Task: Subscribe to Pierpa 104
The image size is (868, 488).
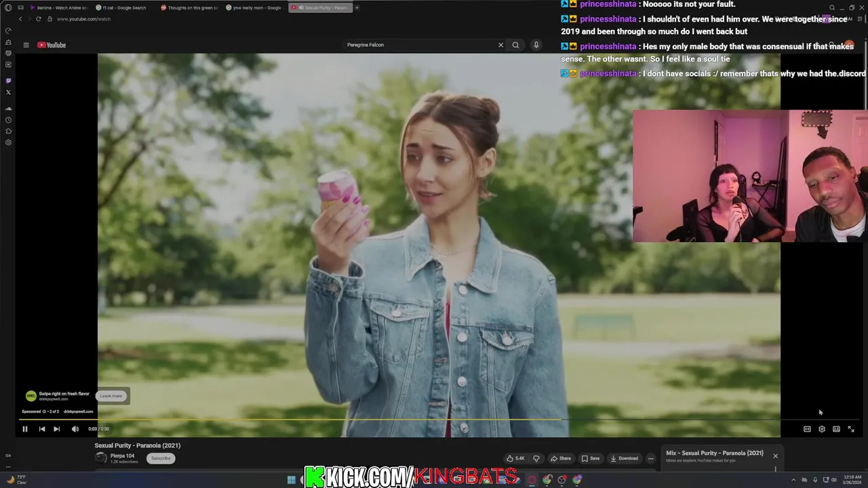Action: click(x=161, y=459)
